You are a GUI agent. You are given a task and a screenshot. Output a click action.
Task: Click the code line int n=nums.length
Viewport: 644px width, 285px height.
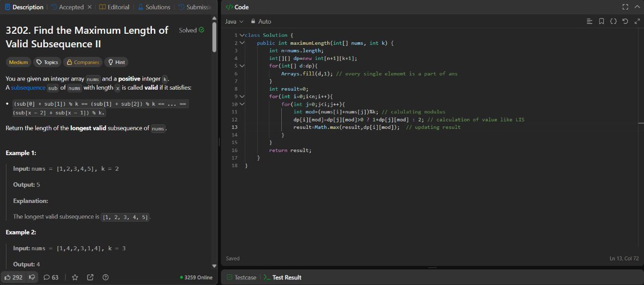click(x=296, y=50)
